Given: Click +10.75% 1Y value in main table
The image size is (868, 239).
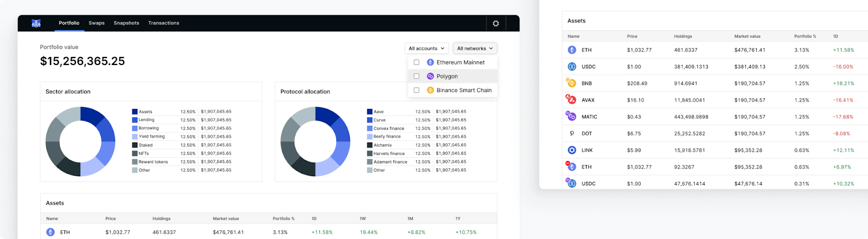Looking at the screenshot, I should click(x=466, y=232).
